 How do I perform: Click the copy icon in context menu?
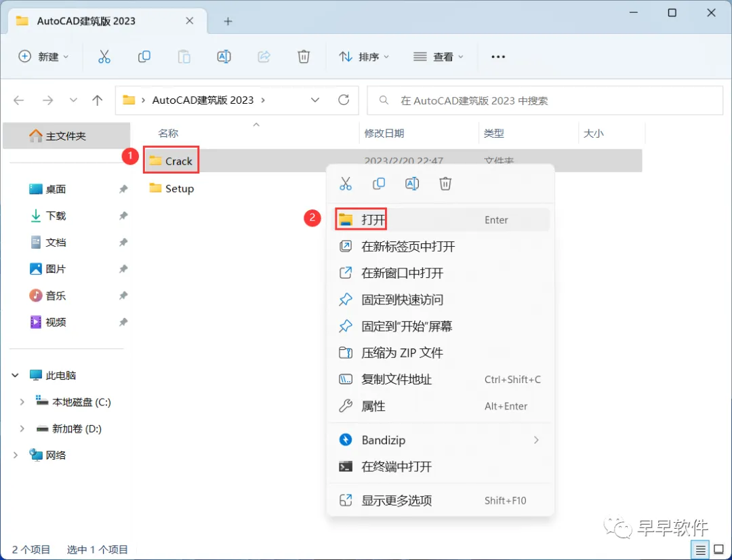(379, 184)
